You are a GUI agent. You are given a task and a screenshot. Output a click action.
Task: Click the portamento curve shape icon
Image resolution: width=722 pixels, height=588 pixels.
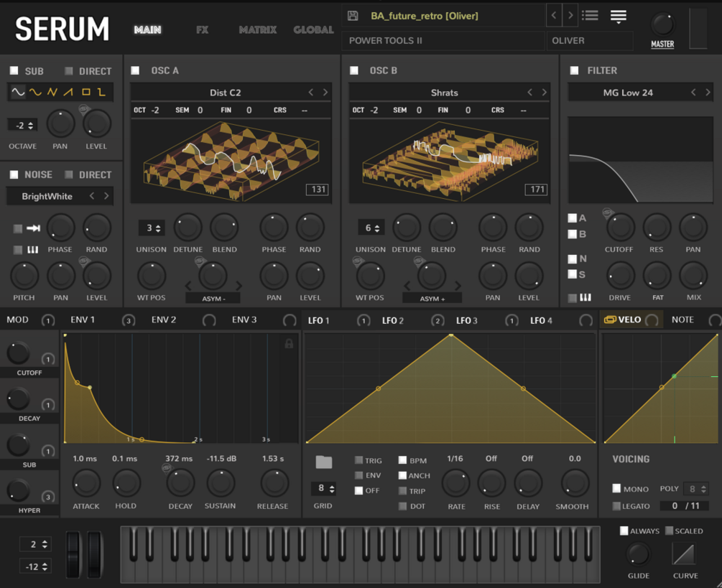(684, 553)
